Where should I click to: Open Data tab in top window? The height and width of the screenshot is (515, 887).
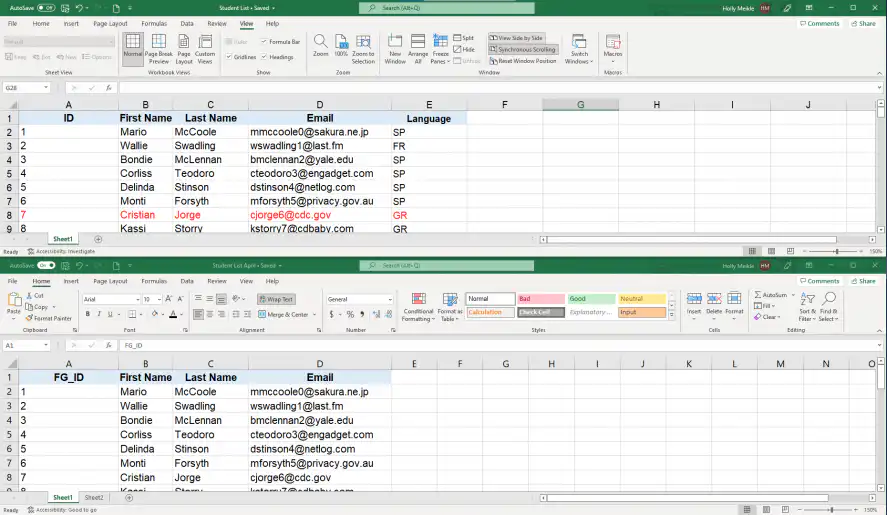pyautogui.click(x=187, y=24)
